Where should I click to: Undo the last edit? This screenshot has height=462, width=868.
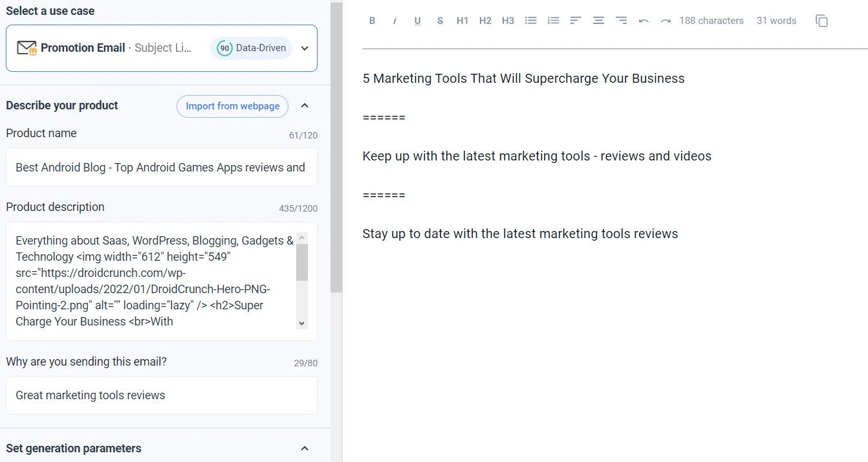[x=644, y=21]
